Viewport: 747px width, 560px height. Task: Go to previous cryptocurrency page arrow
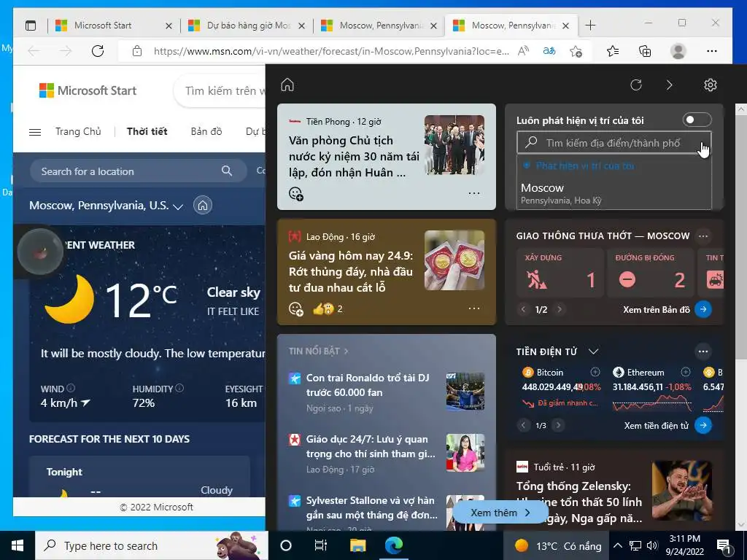pyautogui.click(x=524, y=425)
